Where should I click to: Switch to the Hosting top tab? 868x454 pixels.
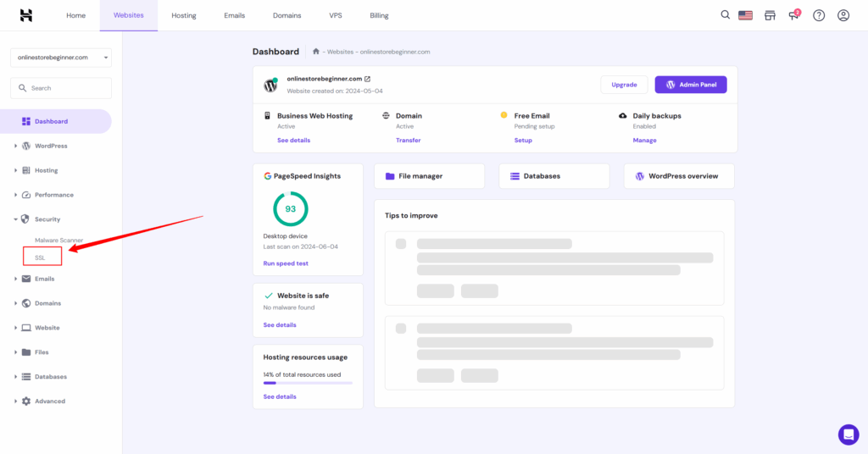(184, 15)
